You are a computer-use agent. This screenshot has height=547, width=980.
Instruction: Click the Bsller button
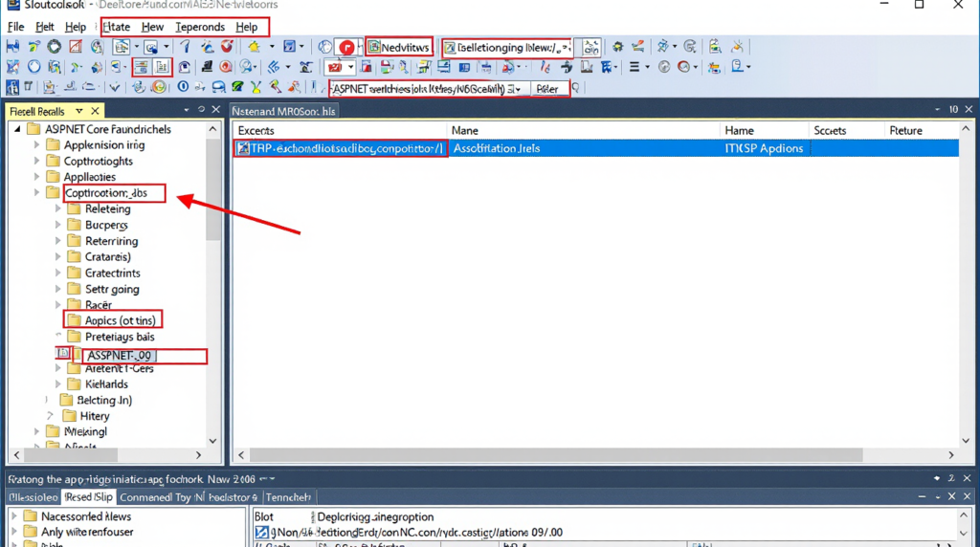click(547, 89)
